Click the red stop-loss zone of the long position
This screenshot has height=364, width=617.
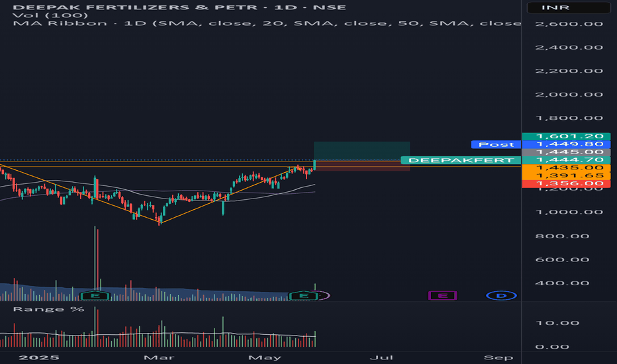tap(361, 165)
